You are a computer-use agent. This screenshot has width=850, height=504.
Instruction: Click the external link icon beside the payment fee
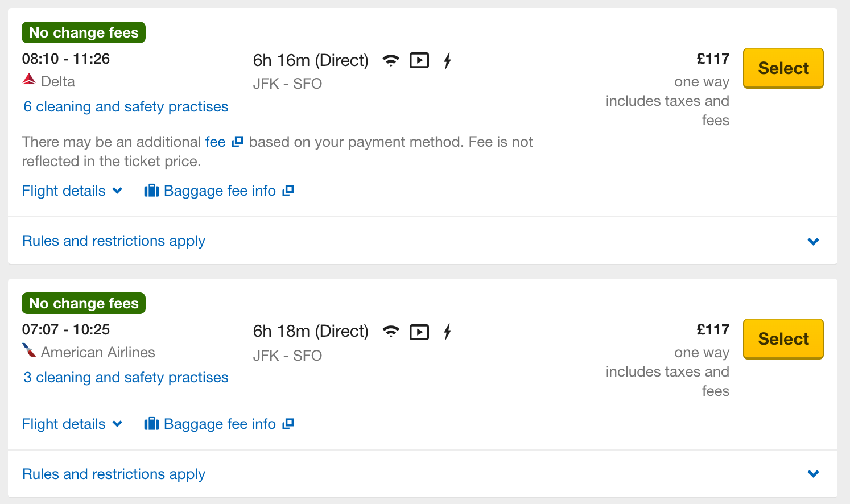coord(238,142)
